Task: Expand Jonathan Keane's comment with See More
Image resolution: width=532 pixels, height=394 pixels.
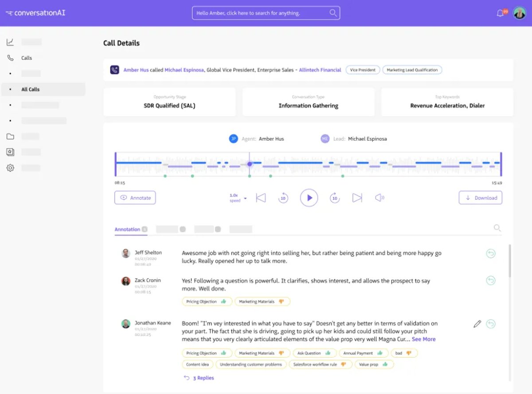Action: (423, 339)
